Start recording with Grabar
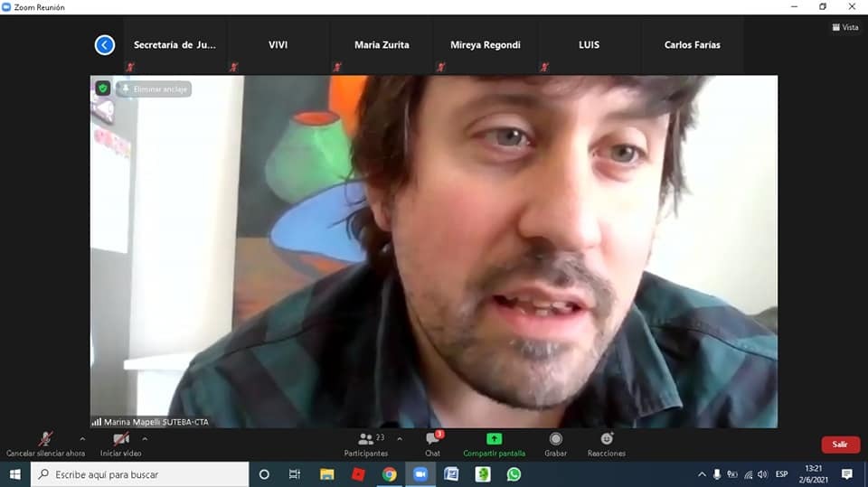868x487 pixels. click(x=555, y=440)
